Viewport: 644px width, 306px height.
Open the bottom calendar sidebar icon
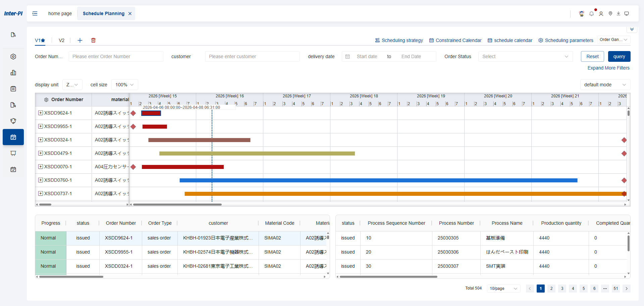[x=13, y=169]
